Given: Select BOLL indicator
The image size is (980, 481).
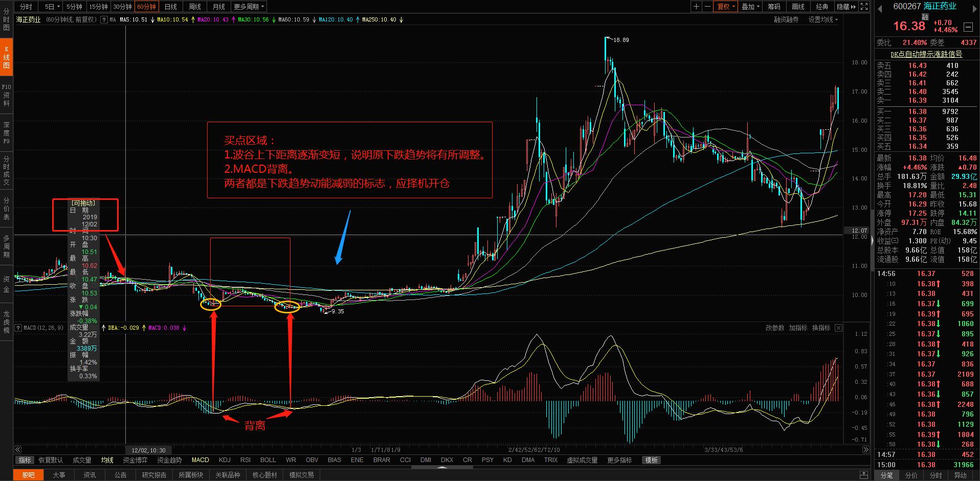Looking at the screenshot, I should point(268,460).
